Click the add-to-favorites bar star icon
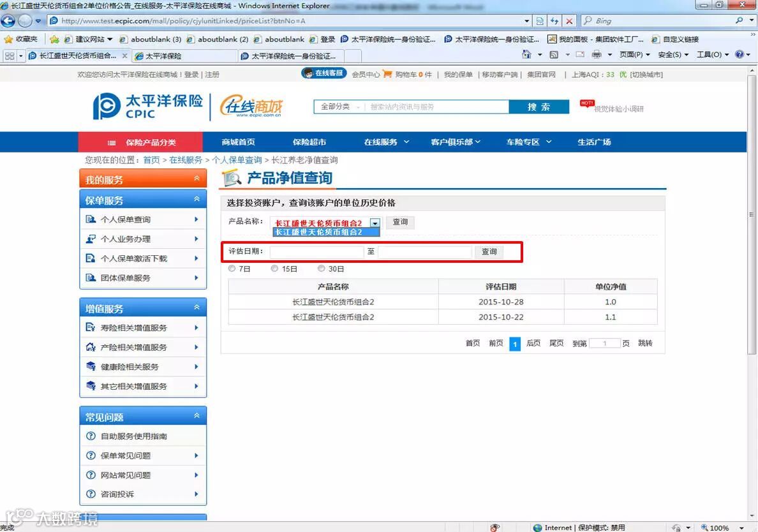This screenshot has width=758, height=532. pyautogui.click(x=54, y=39)
